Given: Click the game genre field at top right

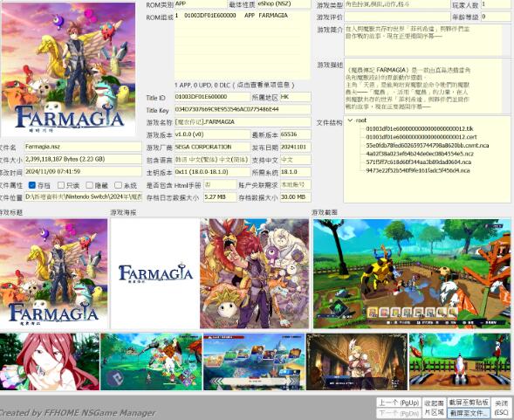Looking at the screenshot, I should [x=397, y=4].
